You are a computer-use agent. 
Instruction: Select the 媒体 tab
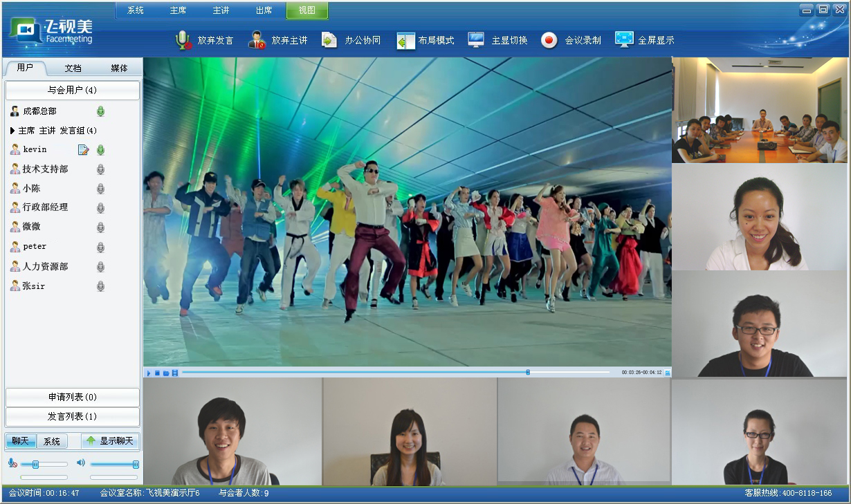[119, 68]
